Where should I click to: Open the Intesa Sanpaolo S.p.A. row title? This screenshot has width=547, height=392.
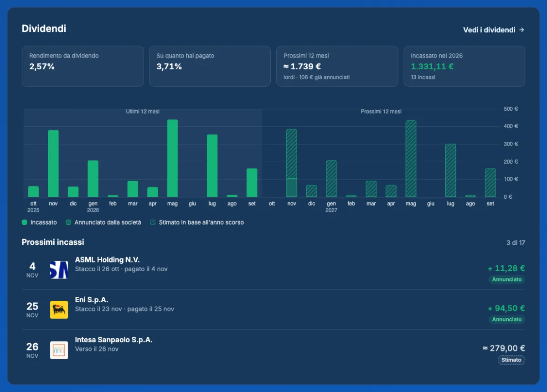click(x=114, y=340)
